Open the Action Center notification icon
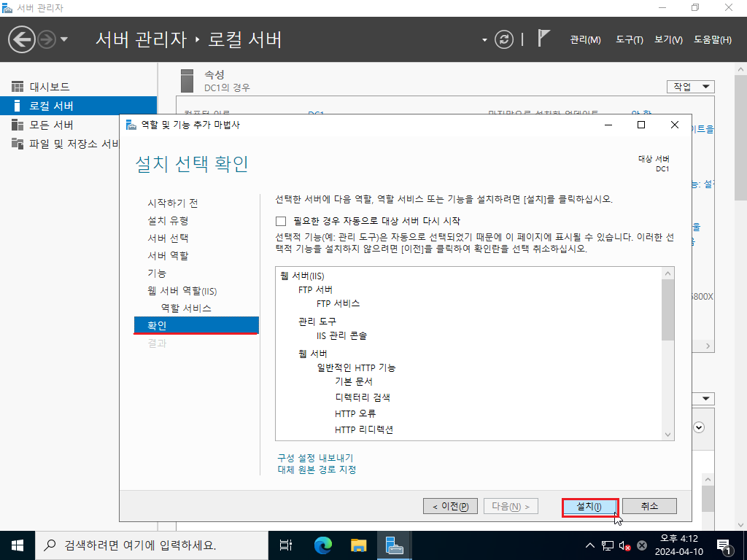This screenshot has height=560, width=747. tap(724, 545)
